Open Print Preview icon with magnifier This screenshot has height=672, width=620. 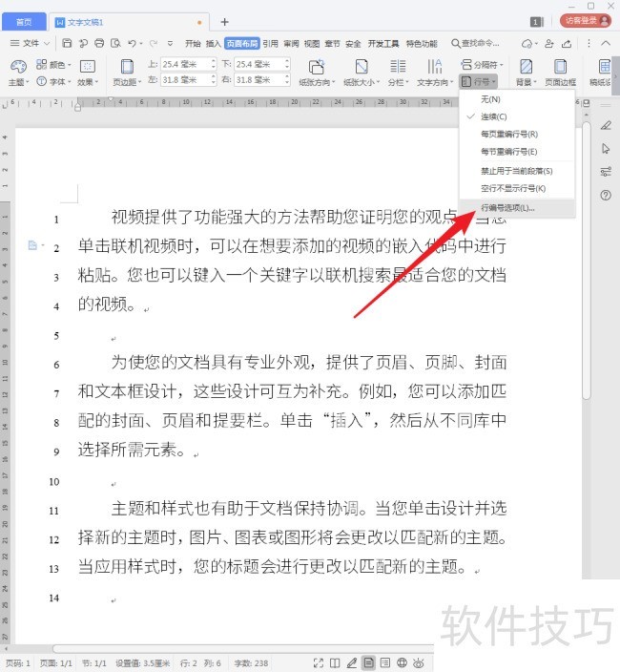point(115,43)
